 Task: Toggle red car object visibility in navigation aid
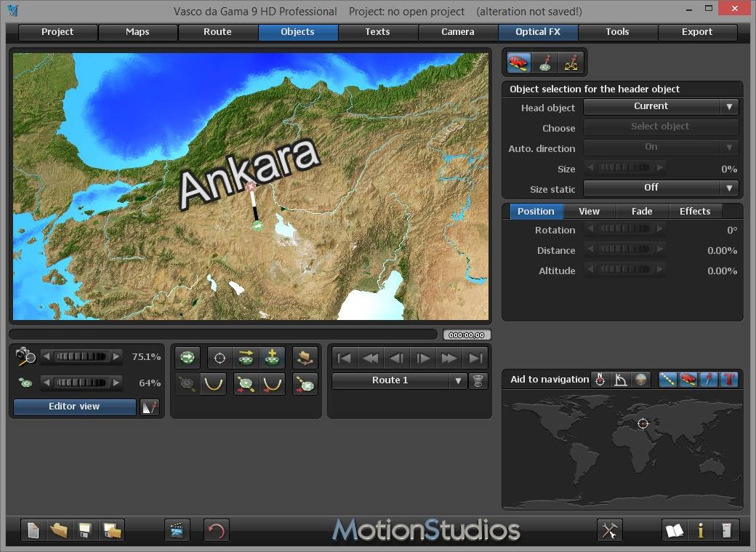[x=688, y=380]
